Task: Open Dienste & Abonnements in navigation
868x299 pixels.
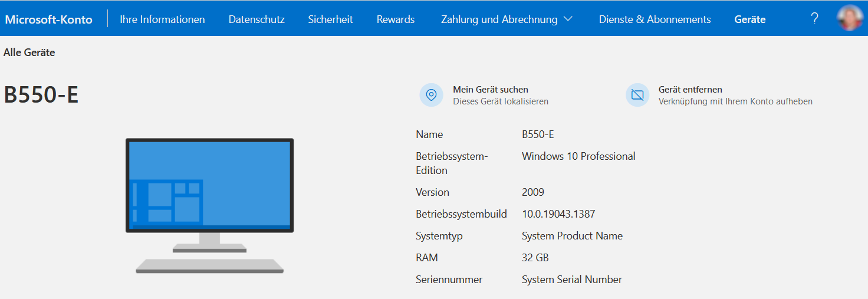Action: pos(655,19)
